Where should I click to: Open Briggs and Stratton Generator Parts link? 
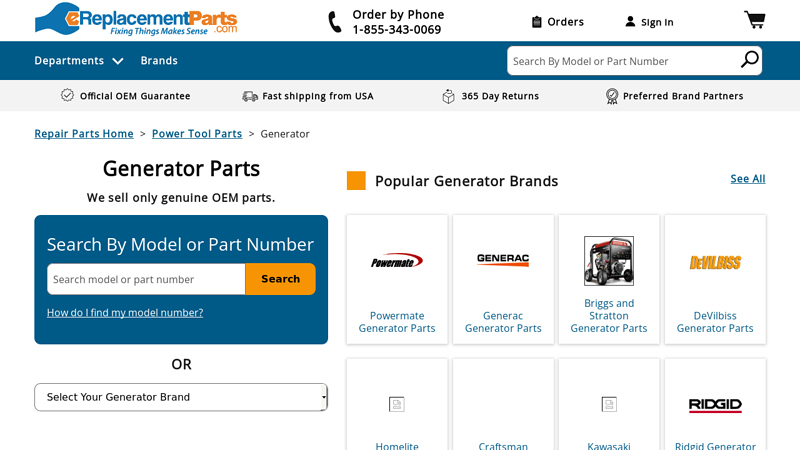pyautogui.click(x=609, y=316)
